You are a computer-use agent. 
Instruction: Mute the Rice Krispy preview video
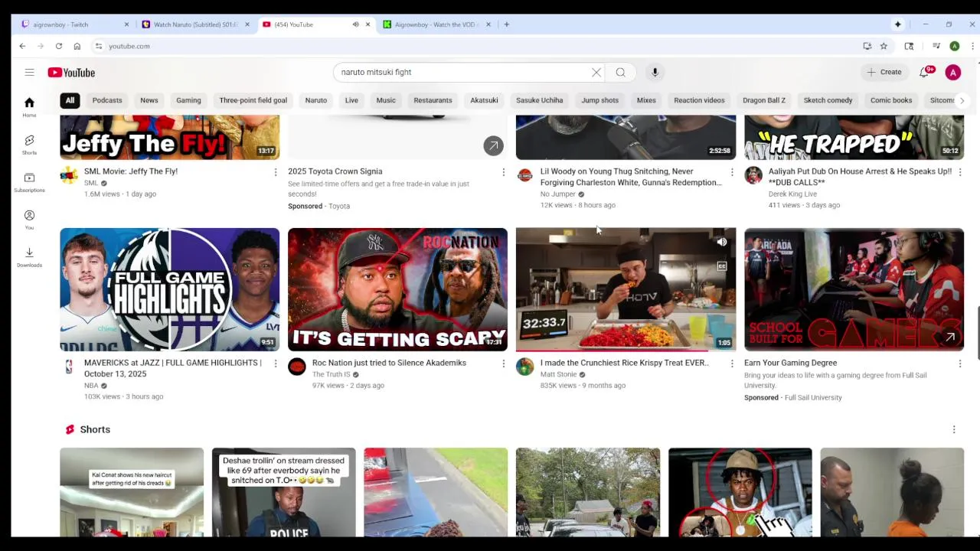pyautogui.click(x=722, y=242)
